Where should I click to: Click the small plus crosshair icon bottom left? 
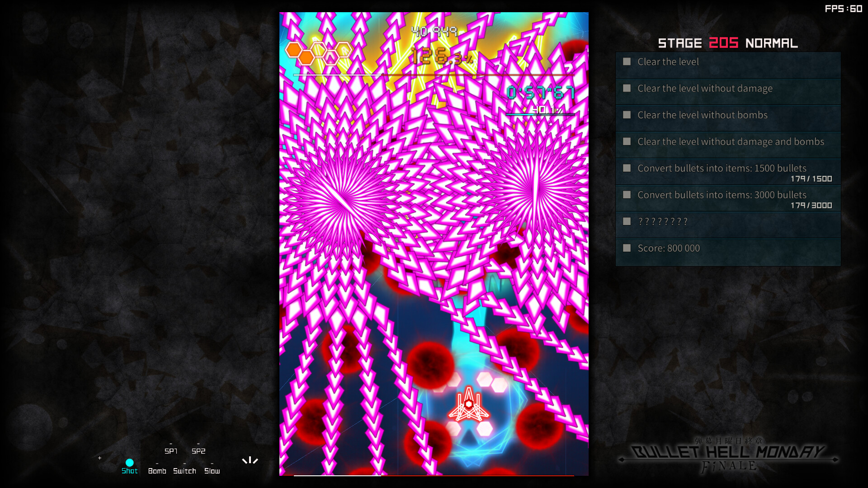(x=99, y=458)
